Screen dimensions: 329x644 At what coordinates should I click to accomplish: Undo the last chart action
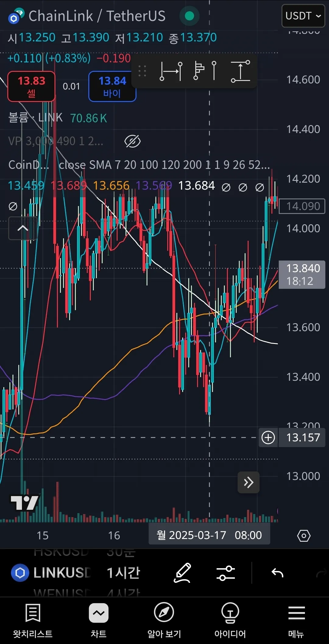pos(278,573)
